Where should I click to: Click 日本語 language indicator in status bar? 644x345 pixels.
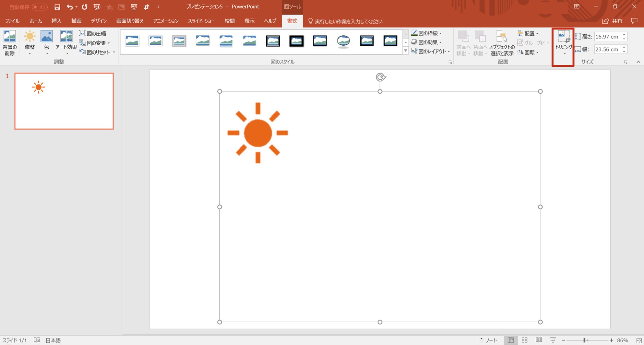click(53, 340)
